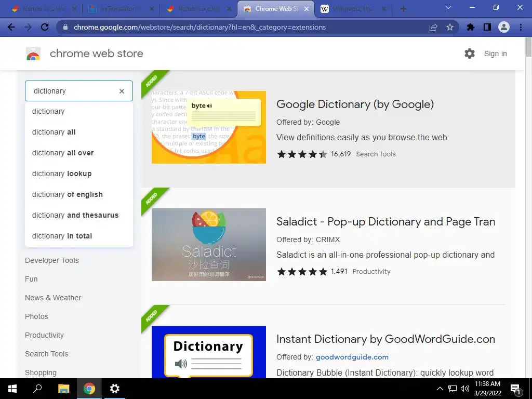Open Google Dictionary (by Google) title
Viewport: 532px width, 399px height.
point(355,104)
